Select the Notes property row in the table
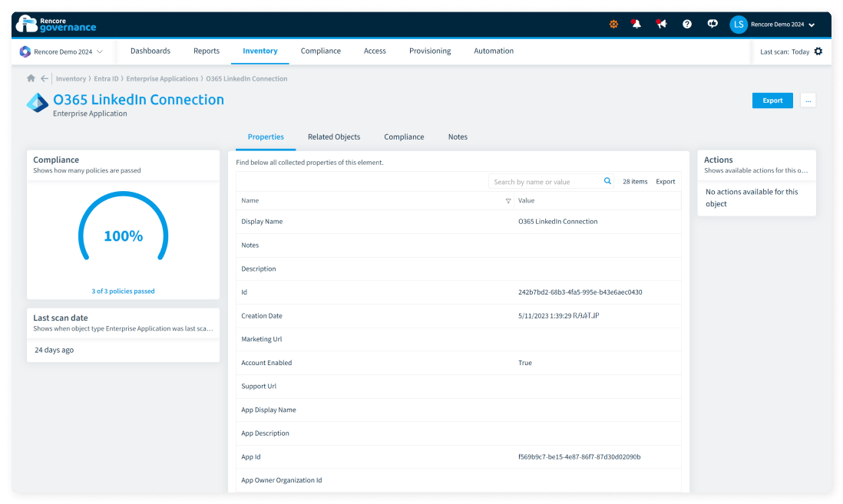843x504 pixels. click(458, 245)
